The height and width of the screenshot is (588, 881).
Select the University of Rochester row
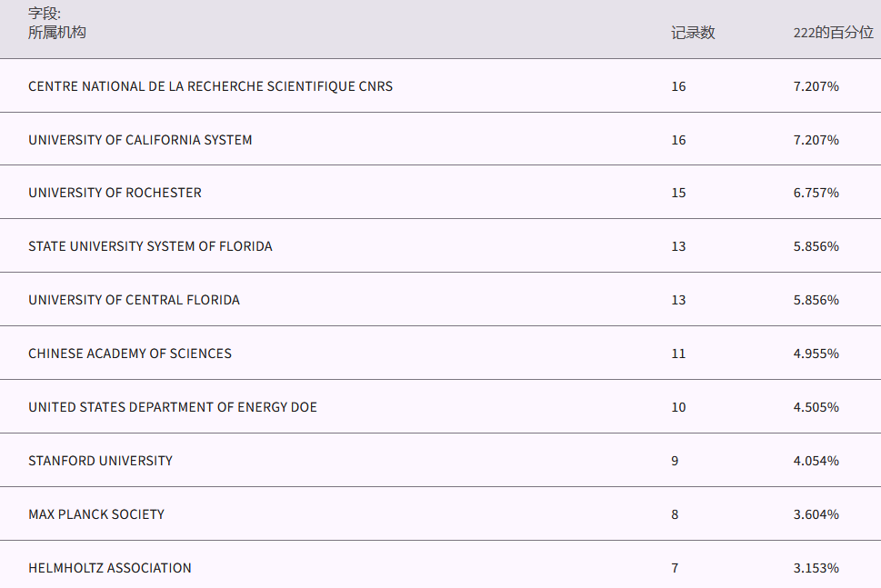(115, 193)
